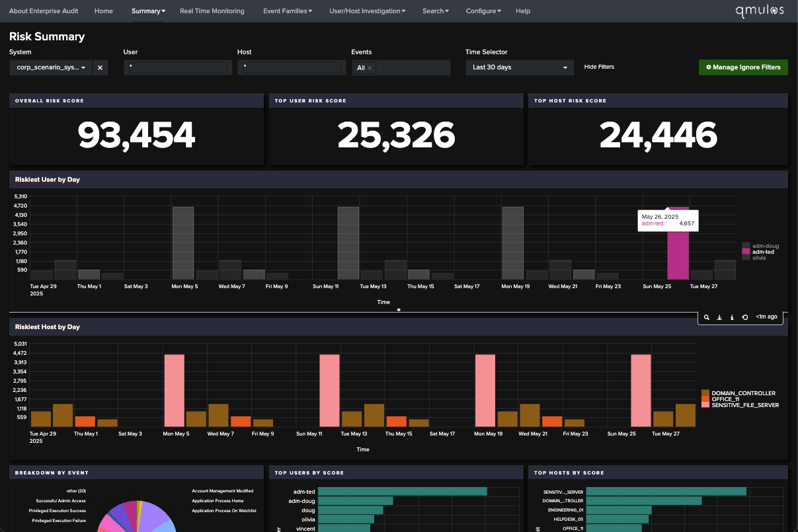
Task: Refresh the Riskiest User by Day panel
Action: click(x=745, y=317)
